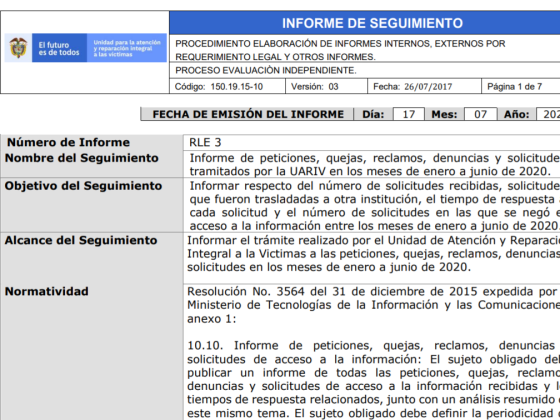The width and height of the screenshot is (560, 420).
Task: Click 'Código: 150.19.15-10' cell
Action: [228, 86]
